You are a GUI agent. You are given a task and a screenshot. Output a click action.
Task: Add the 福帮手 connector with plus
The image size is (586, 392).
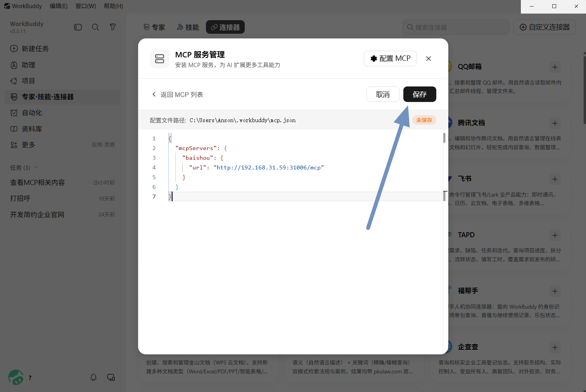(x=555, y=291)
